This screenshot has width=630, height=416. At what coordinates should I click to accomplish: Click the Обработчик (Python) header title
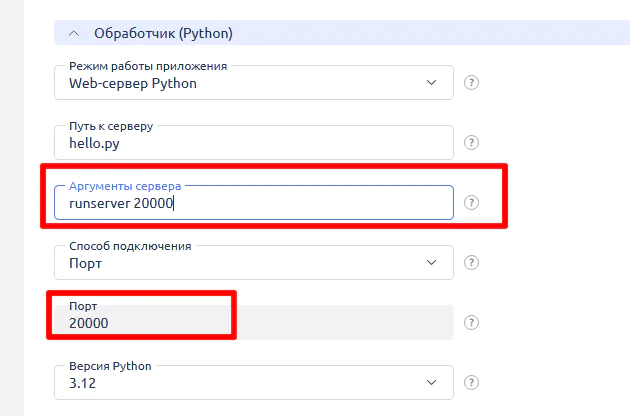pos(163,33)
